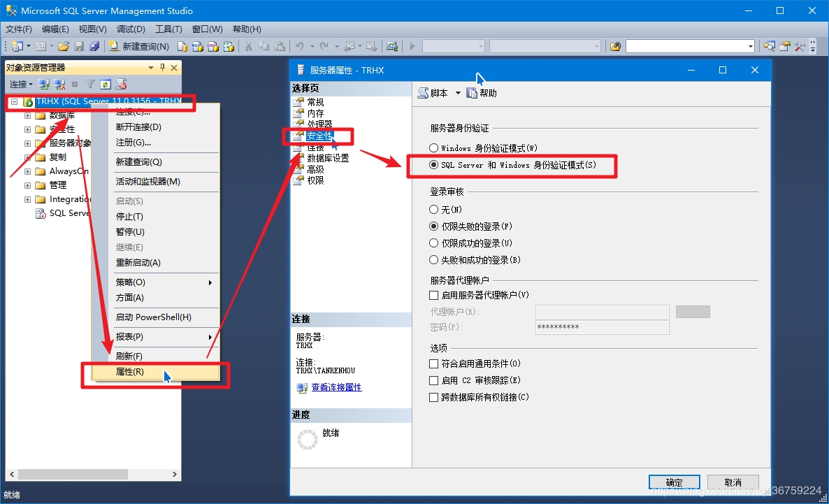This screenshot has height=504, width=829.
Task: Click the disconnect icon in Object Explorer toolbar
Action: tap(60, 85)
